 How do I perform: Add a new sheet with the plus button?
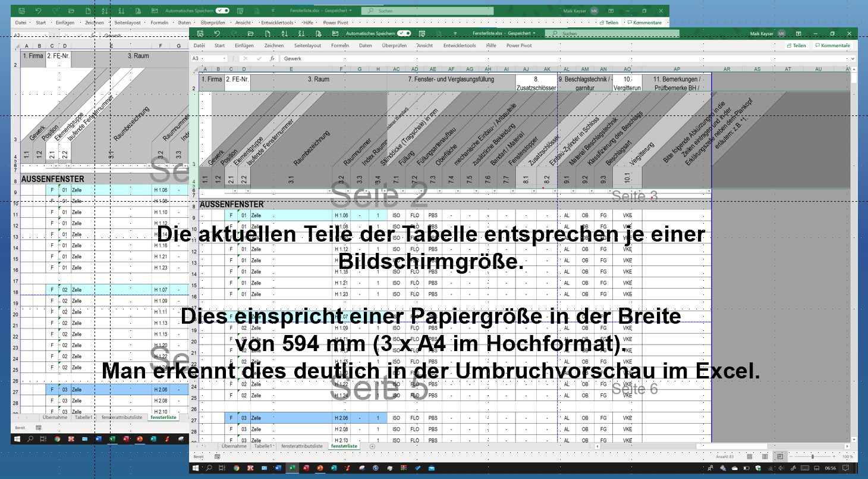pos(372,446)
